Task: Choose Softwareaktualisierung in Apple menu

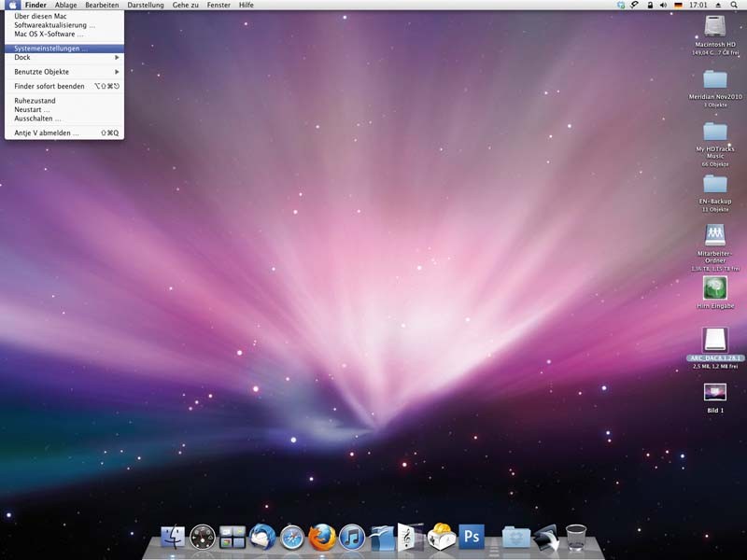Action: (x=64, y=25)
